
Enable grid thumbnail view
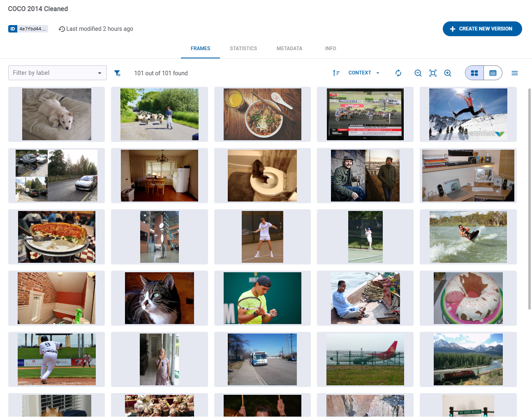(x=474, y=72)
